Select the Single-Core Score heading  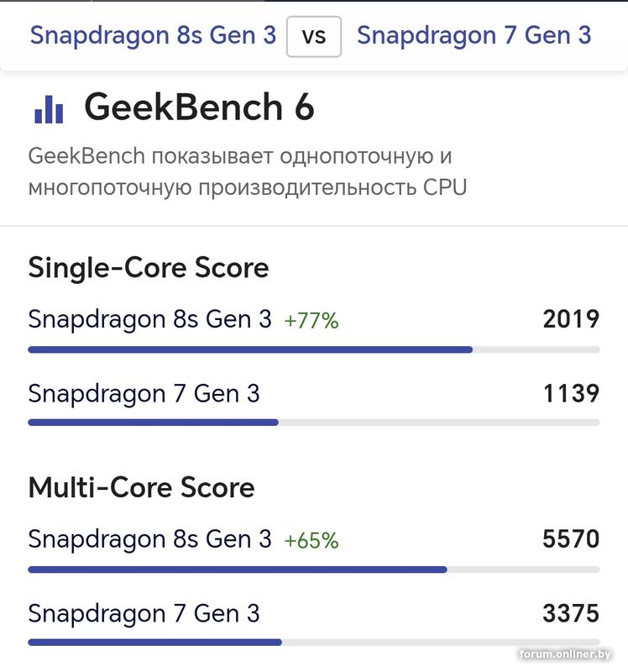[x=149, y=267]
